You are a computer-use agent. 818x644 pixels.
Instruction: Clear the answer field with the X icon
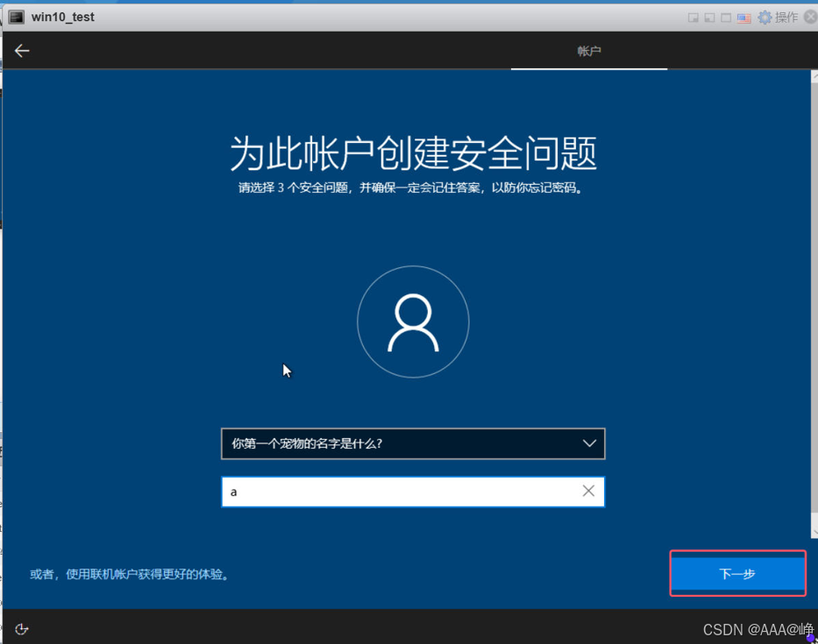click(x=588, y=491)
